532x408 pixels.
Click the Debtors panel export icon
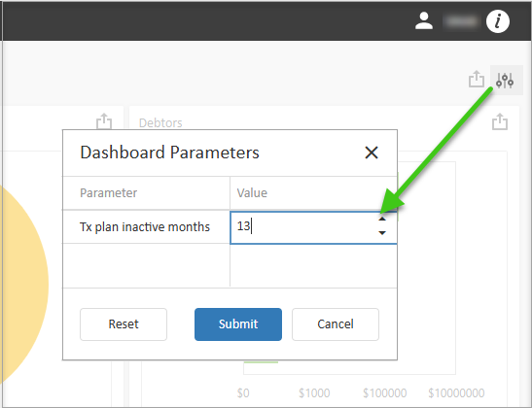(500, 121)
